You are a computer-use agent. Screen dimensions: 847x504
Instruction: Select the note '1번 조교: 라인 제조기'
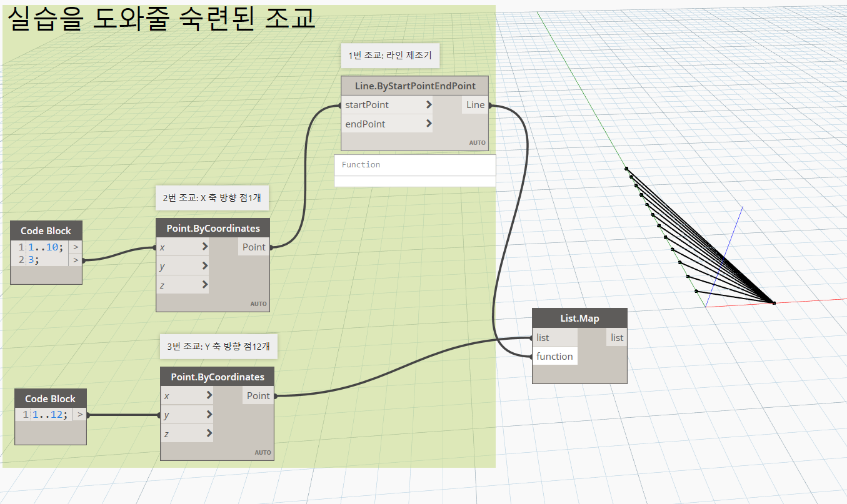pyautogui.click(x=390, y=56)
